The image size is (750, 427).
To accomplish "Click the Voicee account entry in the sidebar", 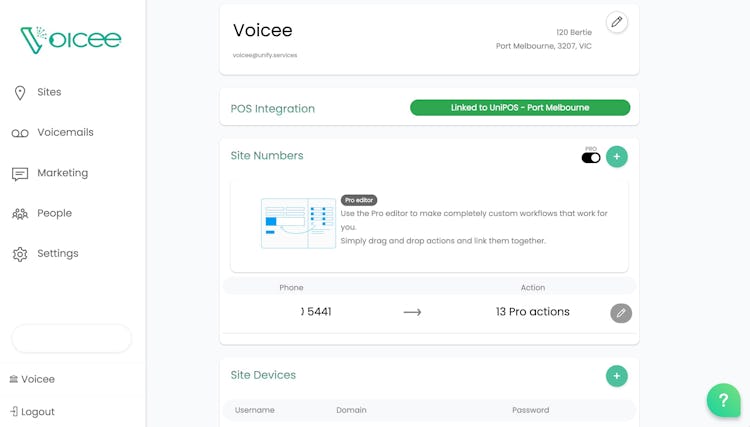I will coord(38,380).
